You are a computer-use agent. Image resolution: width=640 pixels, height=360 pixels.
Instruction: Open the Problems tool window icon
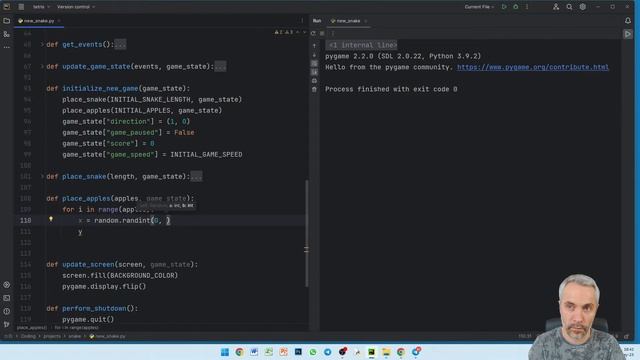click(7, 311)
